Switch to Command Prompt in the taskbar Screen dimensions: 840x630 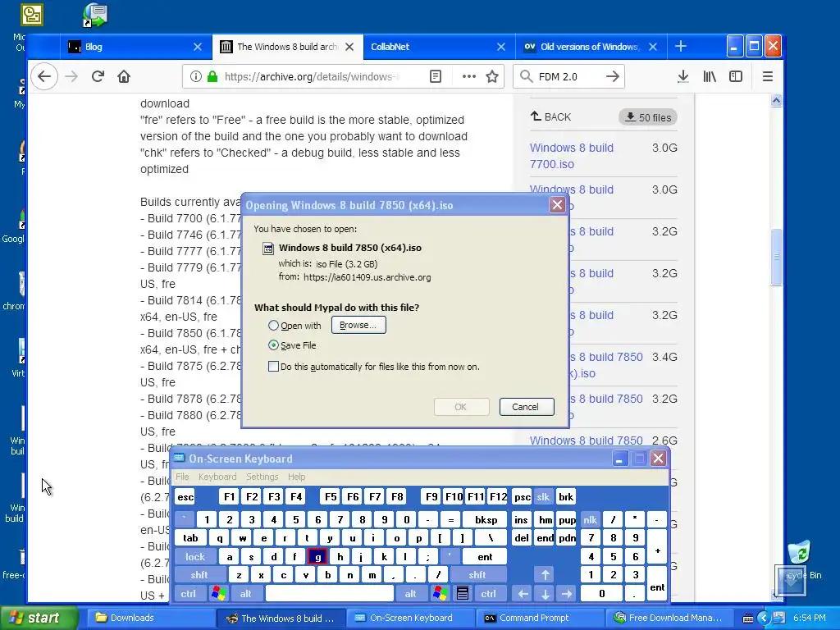[540, 618]
